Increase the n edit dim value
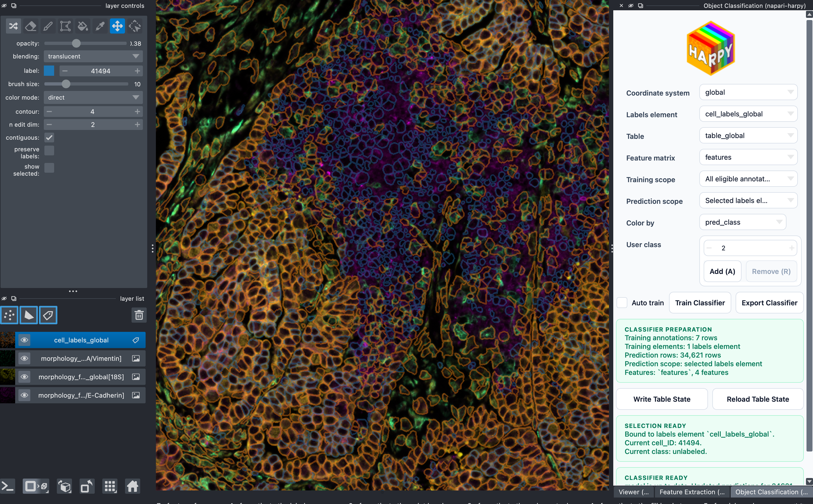813x504 pixels. pos(137,124)
